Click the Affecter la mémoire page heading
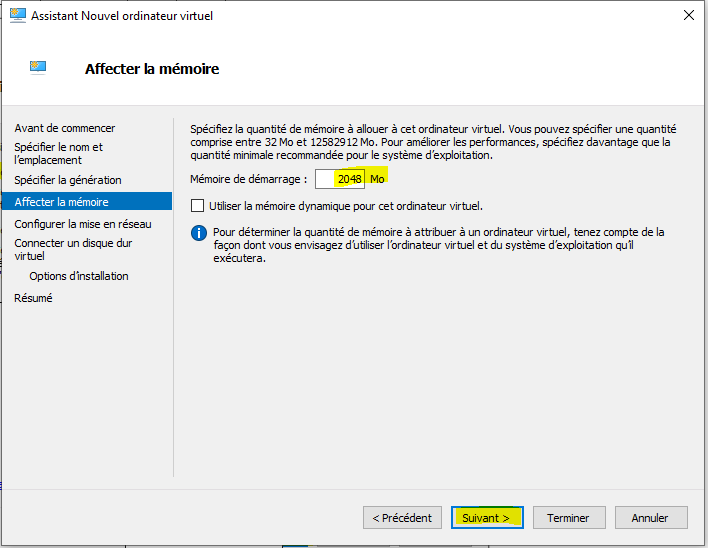 click(152, 69)
